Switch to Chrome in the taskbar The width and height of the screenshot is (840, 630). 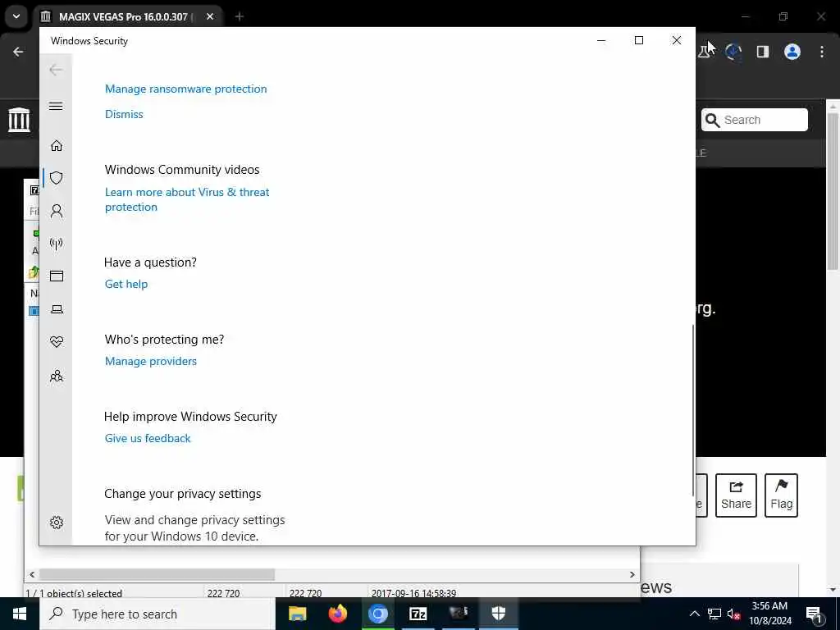pyautogui.click(x=377, y=614)
